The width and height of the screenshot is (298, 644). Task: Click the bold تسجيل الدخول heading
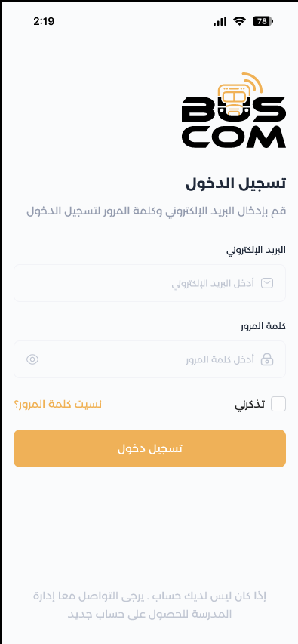(x=235, y=183)
